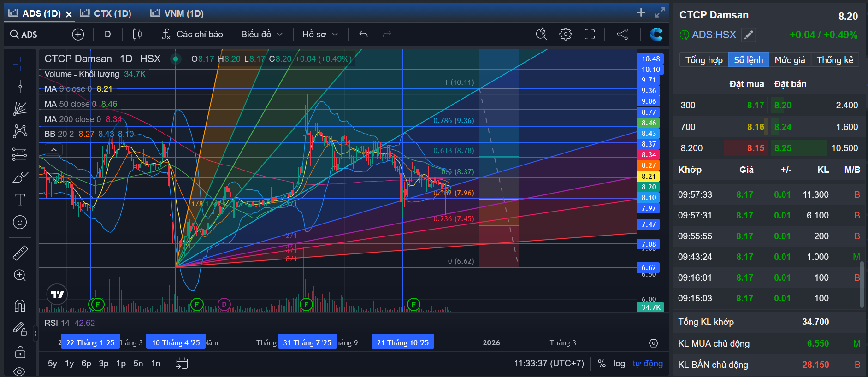Viewport: 868px width, 377px height.
Task: Open the ADS symbol search field
Action: click(x=24, y=35)
